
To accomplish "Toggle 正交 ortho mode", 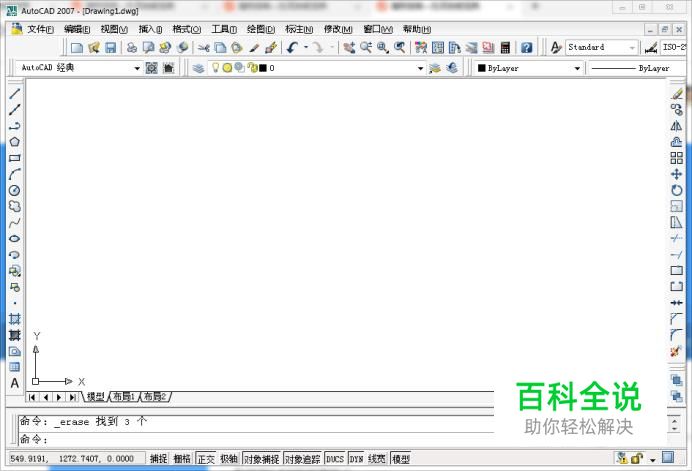I will point(206,459).
